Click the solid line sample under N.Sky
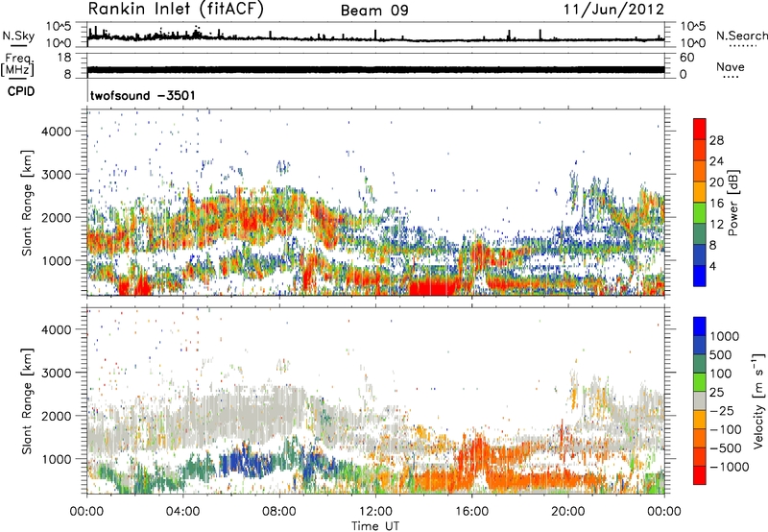The image size is (768, 532). [19, 46]
